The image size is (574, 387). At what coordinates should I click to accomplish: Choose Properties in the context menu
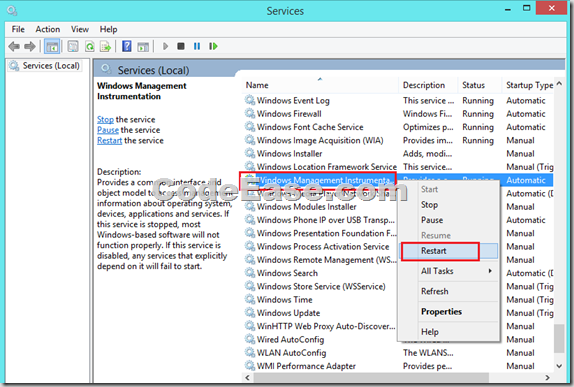(x=449, y=312)
